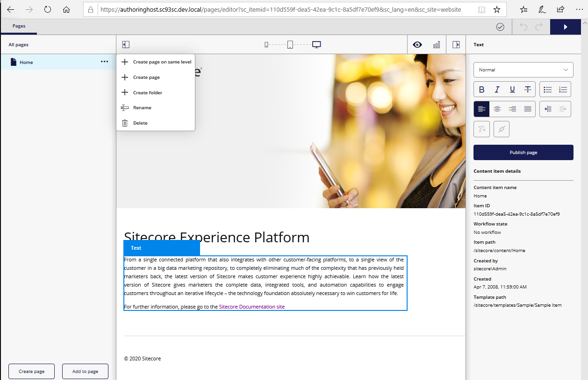Collapse the right-side panel with the panel toggle

tap(457, 44)
